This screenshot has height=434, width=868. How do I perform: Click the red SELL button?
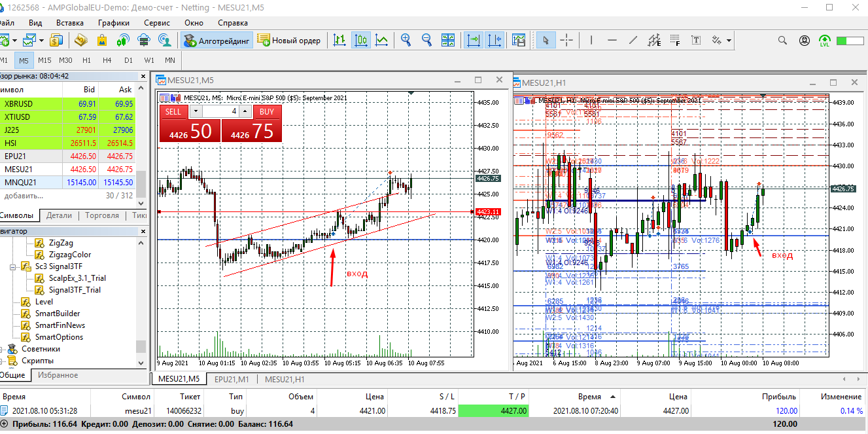(x=173, y=112)
